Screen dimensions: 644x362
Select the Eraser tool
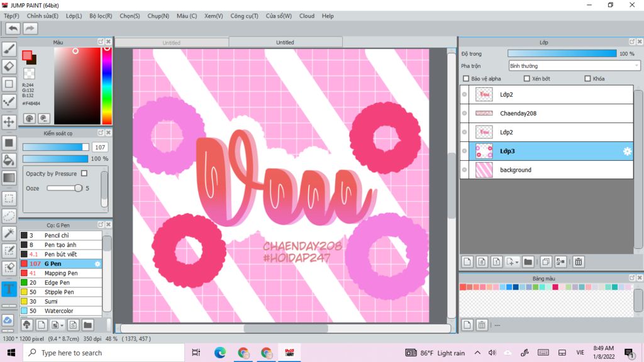pyautogui.click(x=9, y=67)
